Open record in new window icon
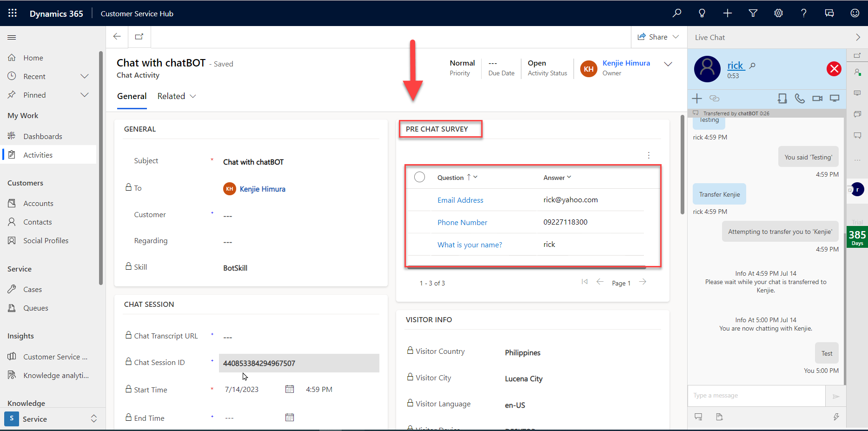This screenshot has height=431, width=868. click(x=139, y=36)
